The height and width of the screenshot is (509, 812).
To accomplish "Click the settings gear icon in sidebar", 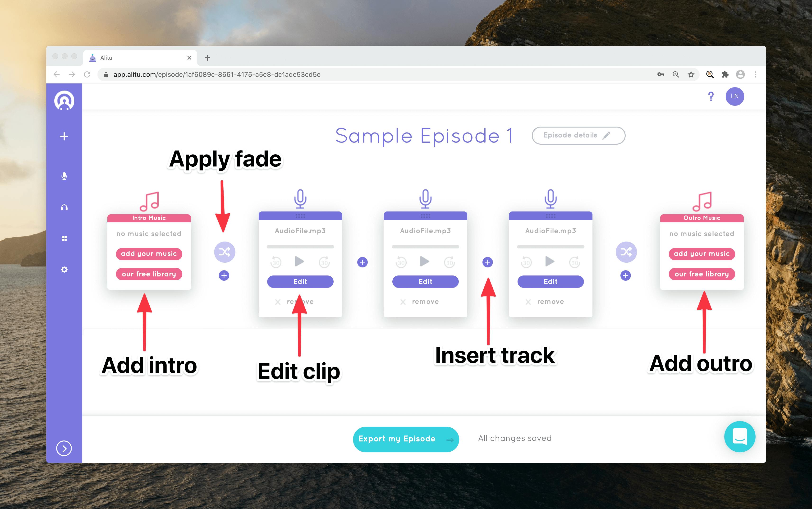I will click(x=64, y=269).
